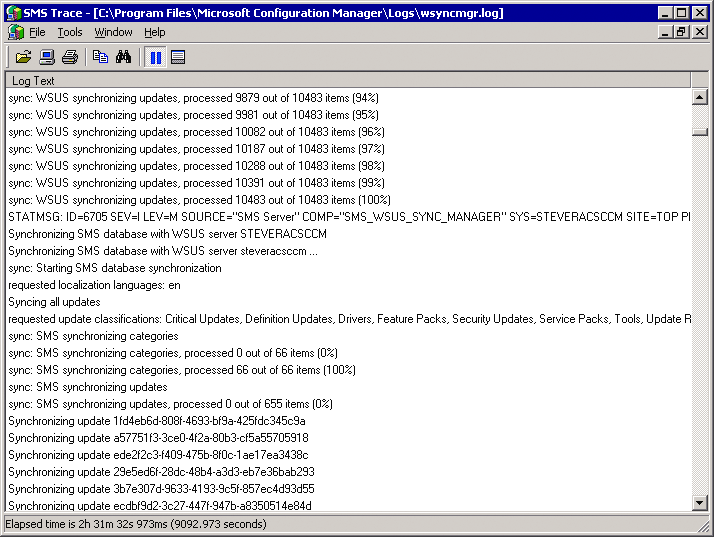Select 'requested localization languages: en' line
The width and height of the screenshot is (714, 537).
coord(348,285)
